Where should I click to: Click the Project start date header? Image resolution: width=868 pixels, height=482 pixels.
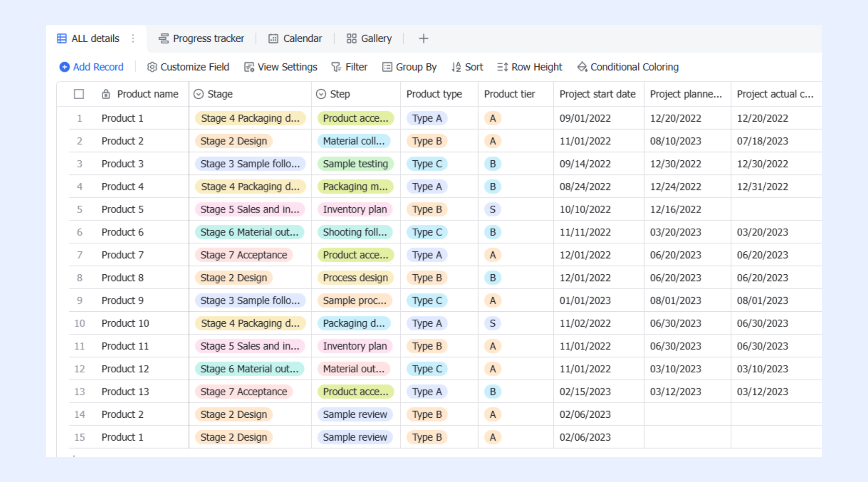598,94
